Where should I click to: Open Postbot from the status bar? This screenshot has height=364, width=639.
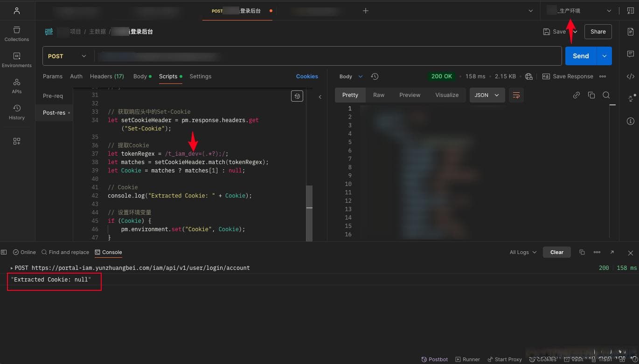(434, 359)
